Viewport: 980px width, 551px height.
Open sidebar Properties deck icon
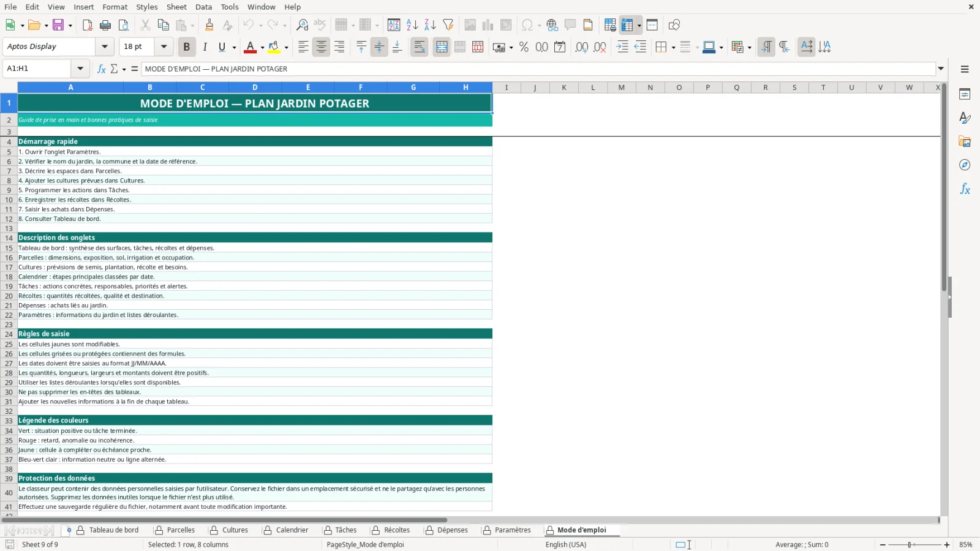pyautogui.click(x=965, y=94)
